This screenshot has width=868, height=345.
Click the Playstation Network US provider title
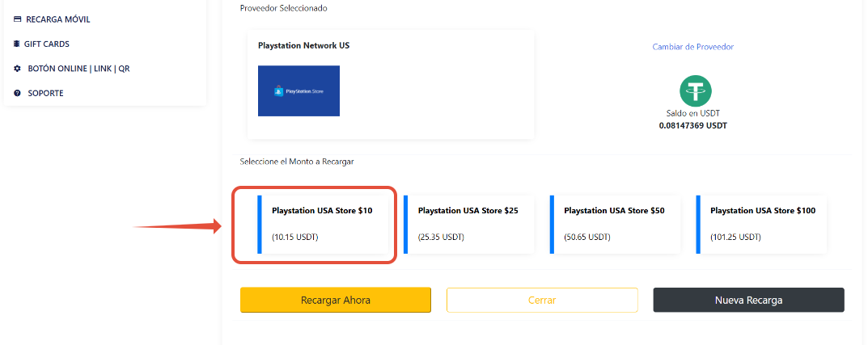click(304, 45)
